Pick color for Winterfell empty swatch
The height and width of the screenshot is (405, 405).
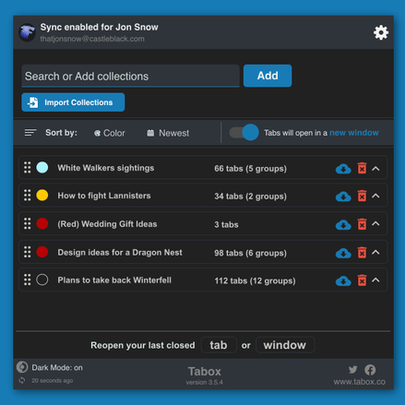click(x=42, y=280)
